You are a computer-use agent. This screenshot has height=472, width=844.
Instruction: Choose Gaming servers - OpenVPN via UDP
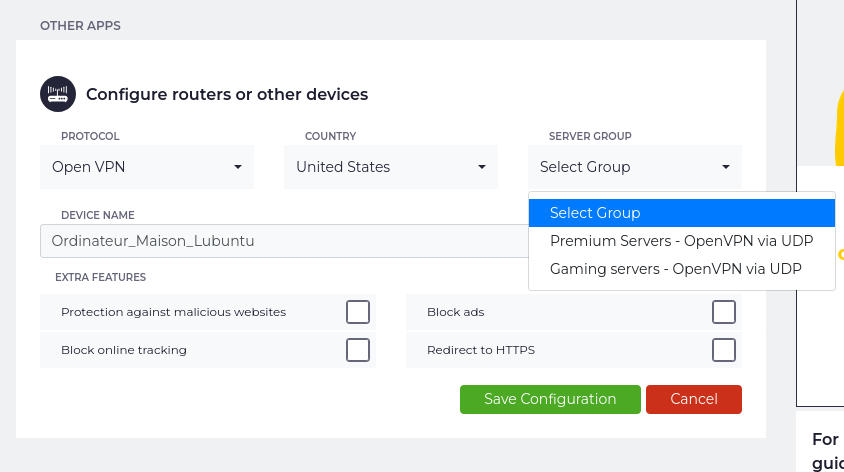point(675,269)
